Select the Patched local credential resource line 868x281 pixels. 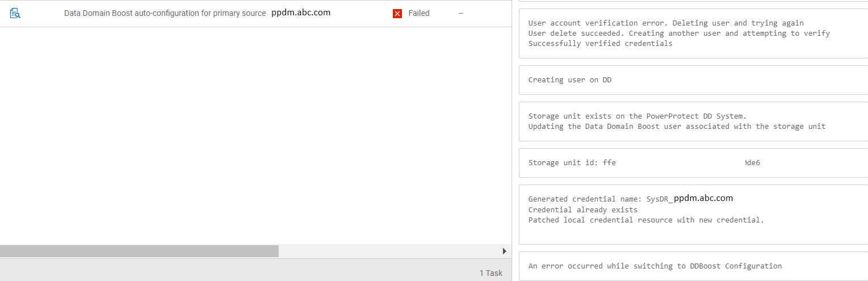click(x=646, y=220)
